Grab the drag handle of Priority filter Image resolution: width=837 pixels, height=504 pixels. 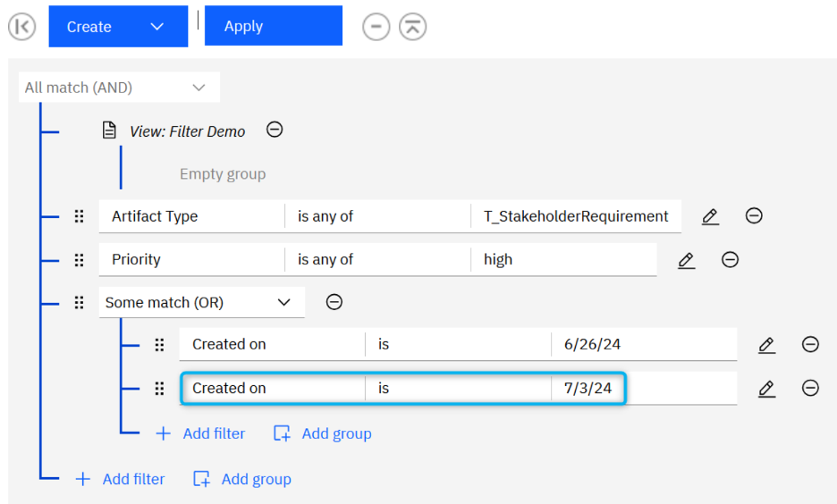point(79,260)
